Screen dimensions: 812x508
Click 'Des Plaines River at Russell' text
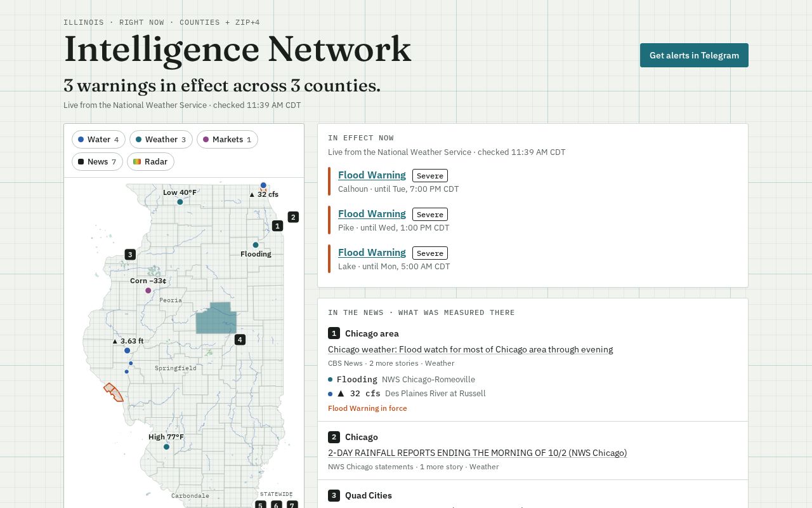[x=435, y=394]
